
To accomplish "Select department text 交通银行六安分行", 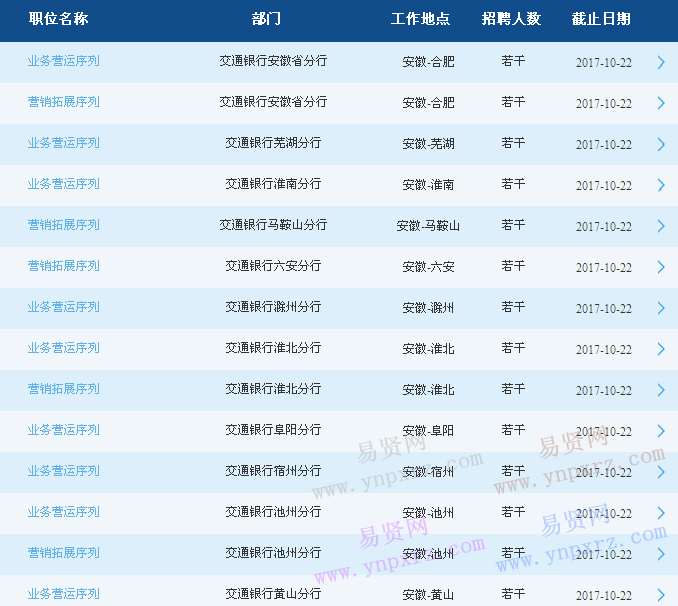I will pos(273,266).
